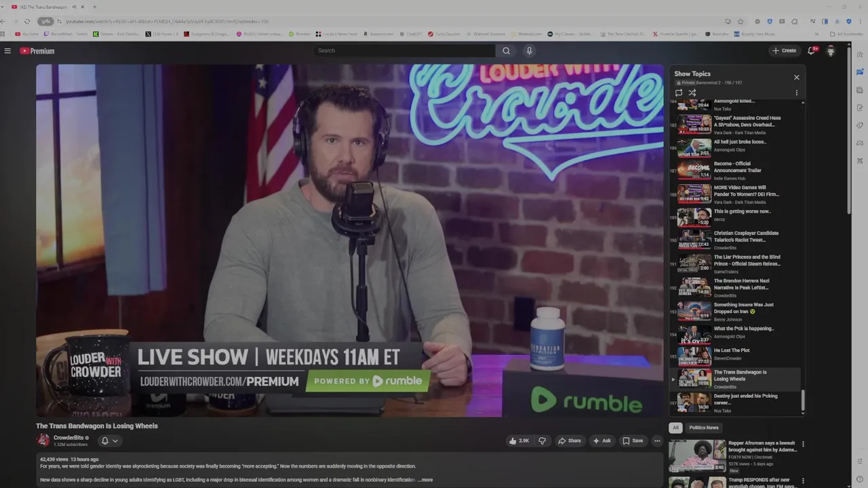Open the Rumble bookmark
This screenshot has height=488, width=868.
point(299,34)
